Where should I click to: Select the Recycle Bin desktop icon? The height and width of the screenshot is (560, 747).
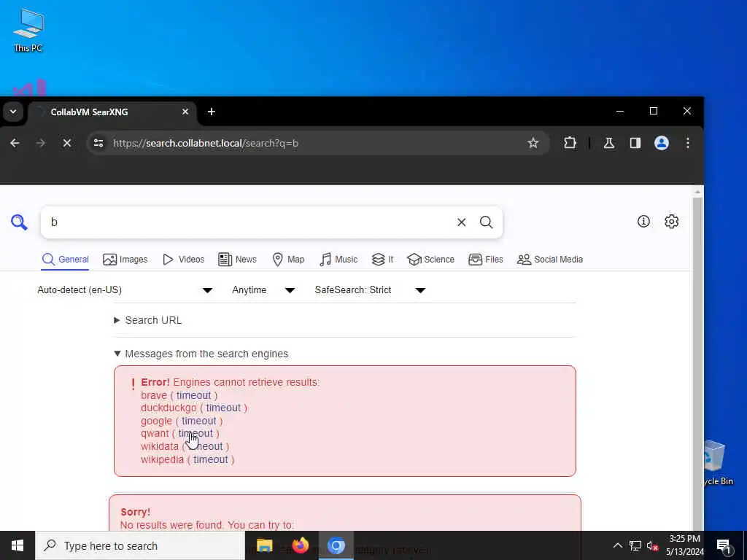[719, 462]
